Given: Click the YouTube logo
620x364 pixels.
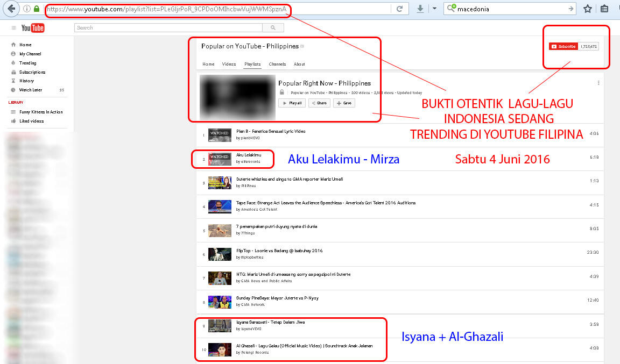Looking at the screenshot, I should click(33, 27).
